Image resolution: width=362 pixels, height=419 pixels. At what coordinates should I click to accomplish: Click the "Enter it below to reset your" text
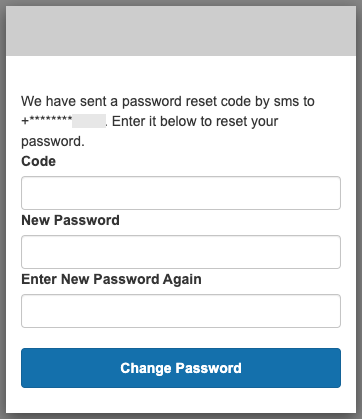(195, 121)
